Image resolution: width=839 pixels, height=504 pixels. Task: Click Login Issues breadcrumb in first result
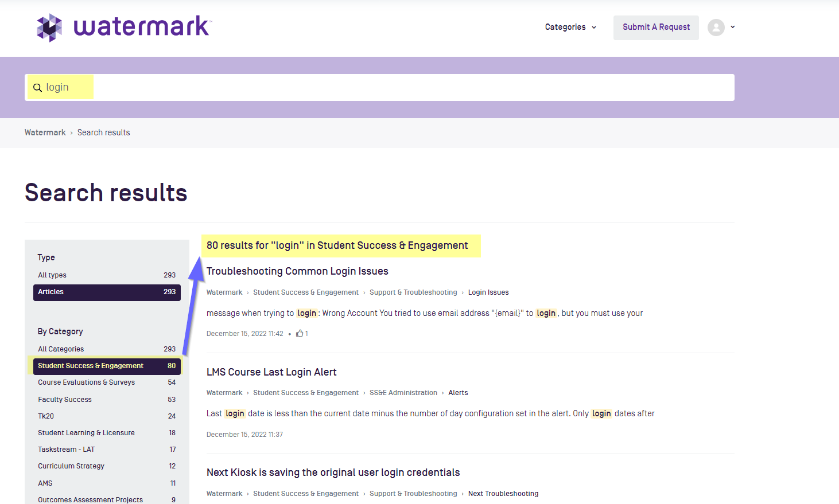[x=488, y=292]
